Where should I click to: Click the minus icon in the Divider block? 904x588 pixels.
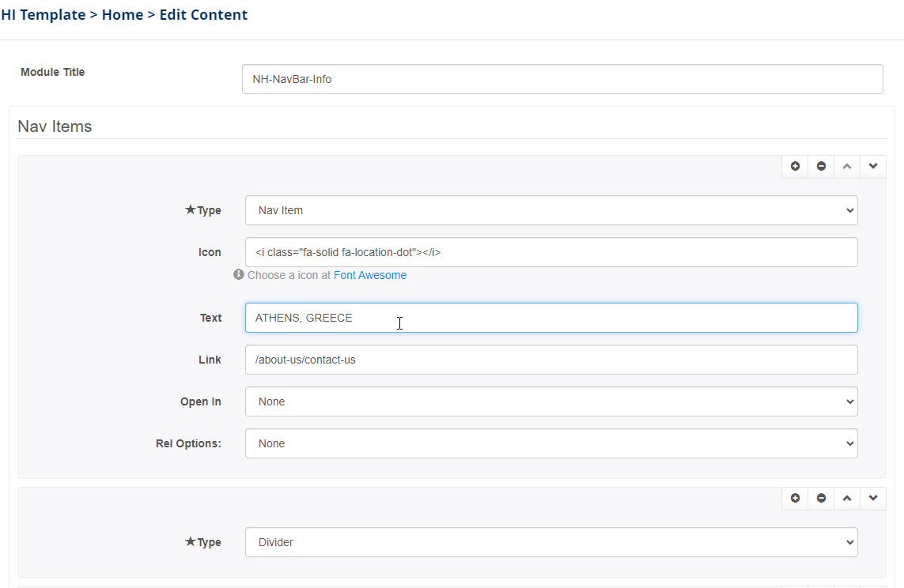pyautogui.click(x=821, y=499)
